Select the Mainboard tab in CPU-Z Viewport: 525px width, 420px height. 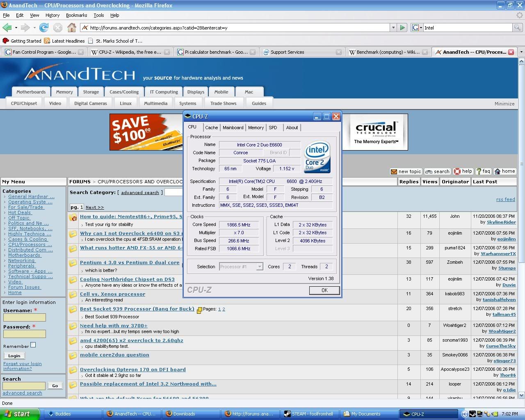[x=233, y=128]
